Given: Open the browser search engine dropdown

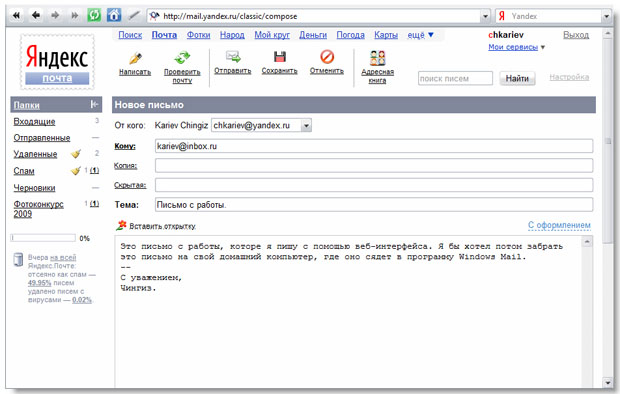Looking at the screenshot, I should (x=607, y=16).
